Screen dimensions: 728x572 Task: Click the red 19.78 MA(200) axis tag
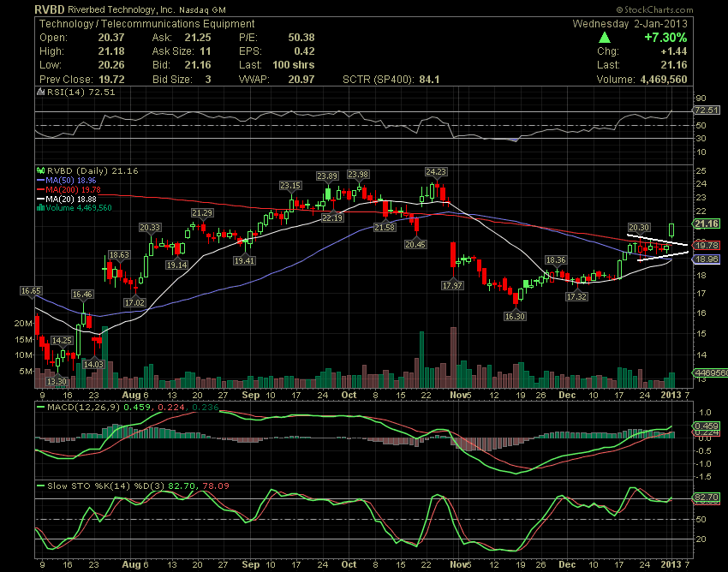coord(707,245)
